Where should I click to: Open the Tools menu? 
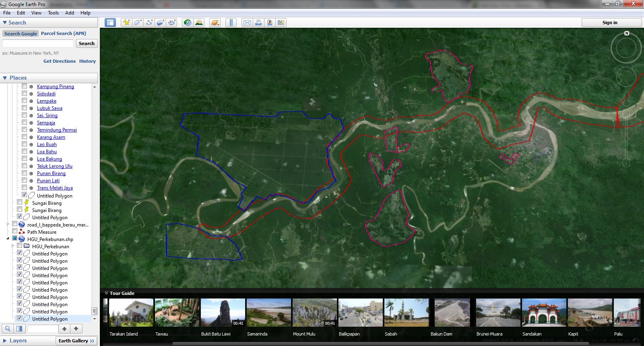53,13
